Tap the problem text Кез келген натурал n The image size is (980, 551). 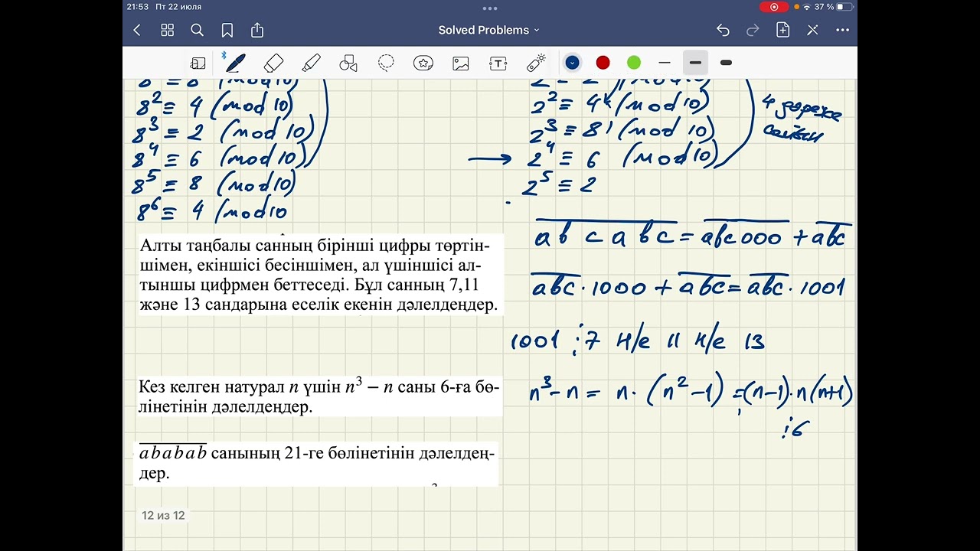319,396
